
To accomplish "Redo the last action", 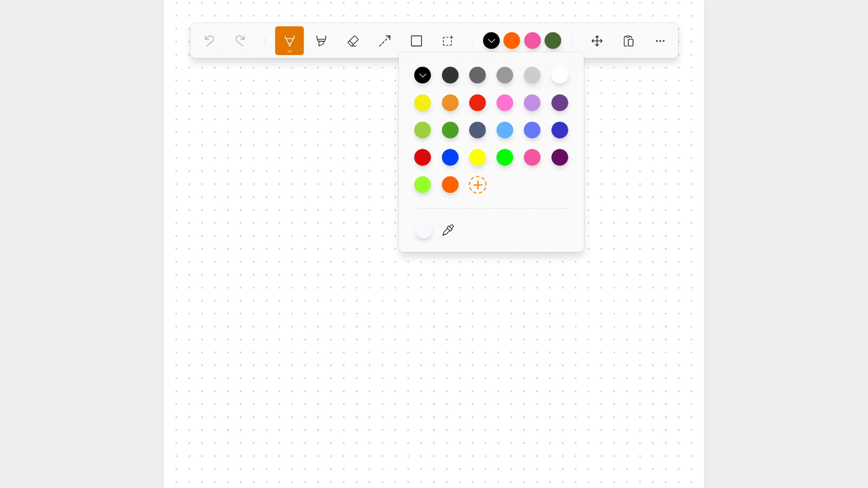I will tap(240, 41).
